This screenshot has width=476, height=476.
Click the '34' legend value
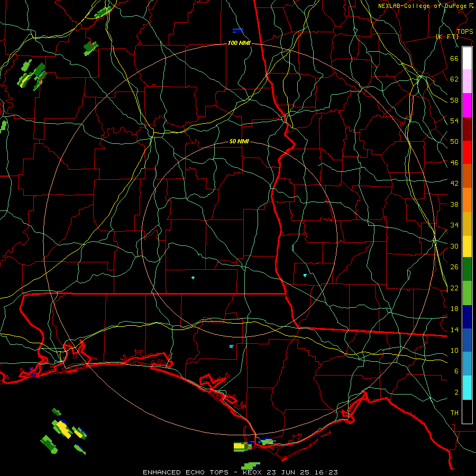coord(454,225)
